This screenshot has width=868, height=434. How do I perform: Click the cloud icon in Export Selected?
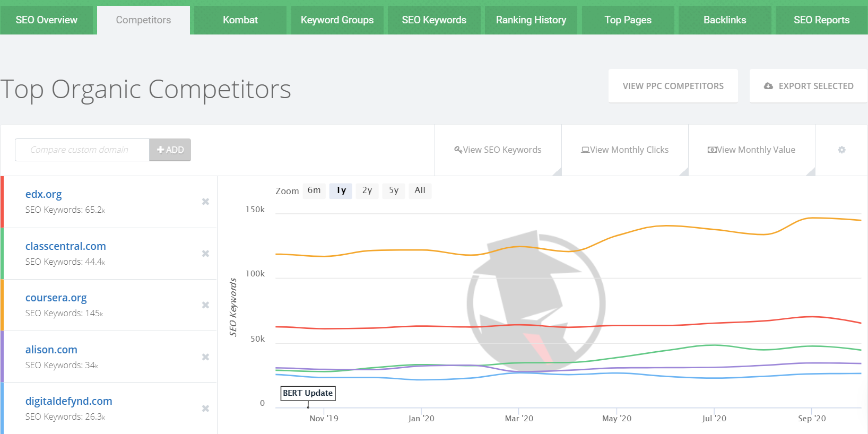[768, 86]
